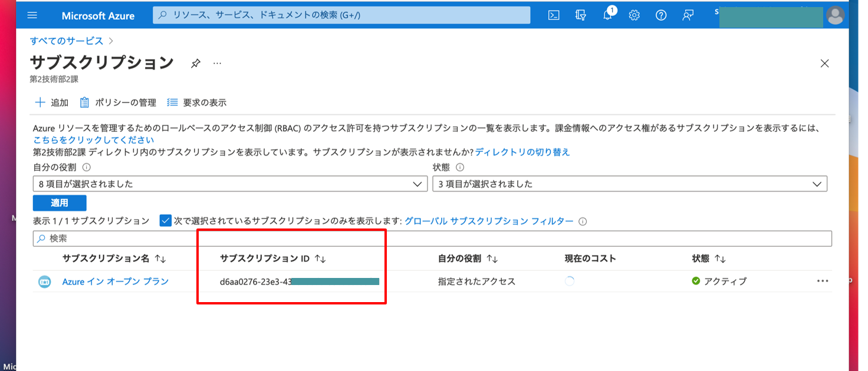Click the subscription ID d6aa0276-23e3 cell

[299, 281]
